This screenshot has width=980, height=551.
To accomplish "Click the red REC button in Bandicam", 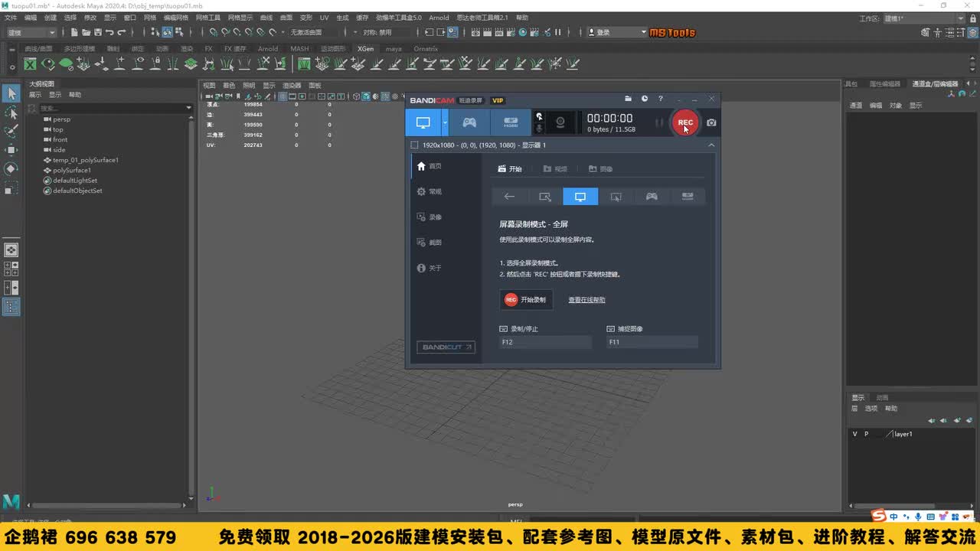I will click(x=685, y=122).
